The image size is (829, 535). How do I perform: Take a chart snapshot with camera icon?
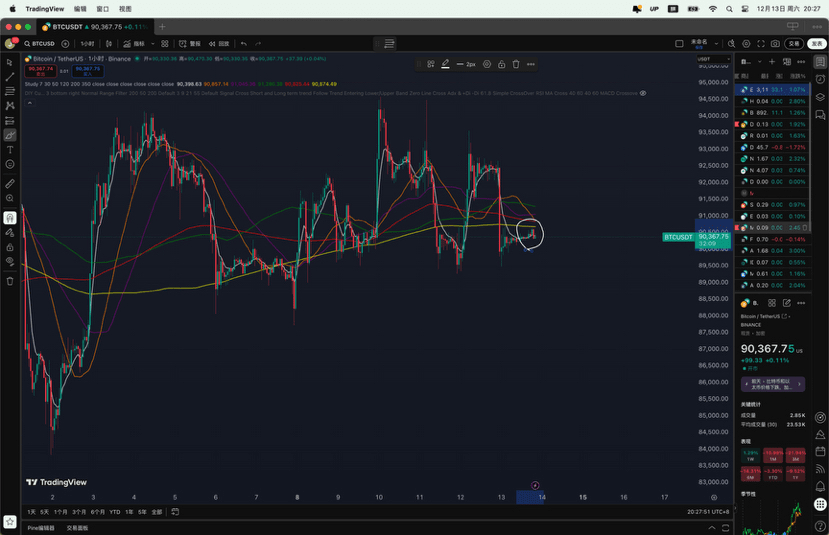775,44
